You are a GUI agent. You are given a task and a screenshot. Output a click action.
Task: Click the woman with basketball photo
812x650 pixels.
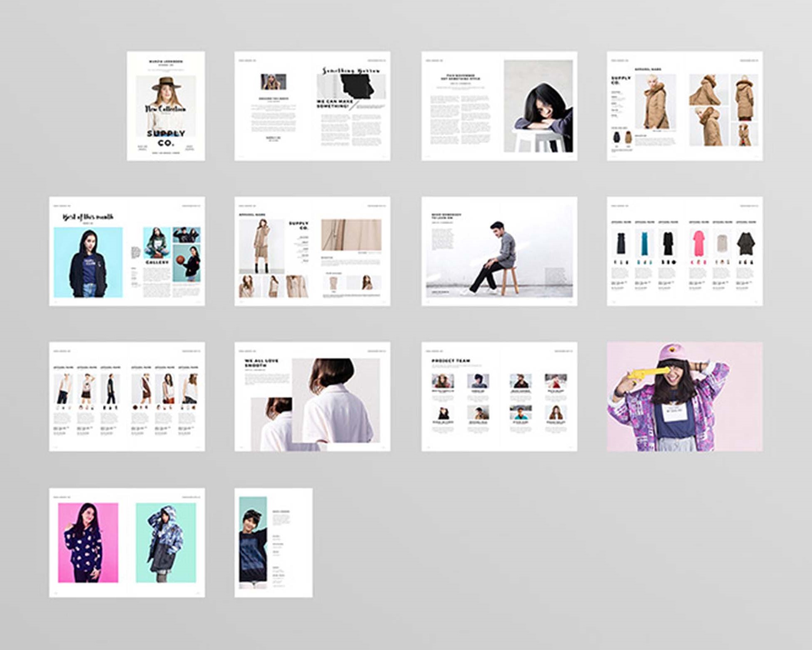(187, 263)
